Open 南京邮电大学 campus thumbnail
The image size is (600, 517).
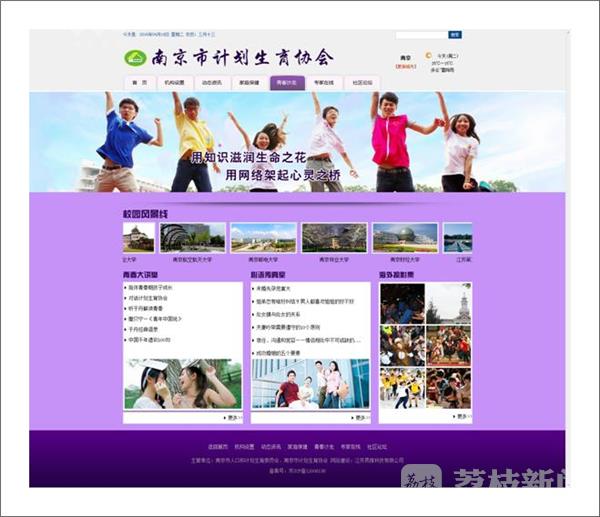pos(263,237)
